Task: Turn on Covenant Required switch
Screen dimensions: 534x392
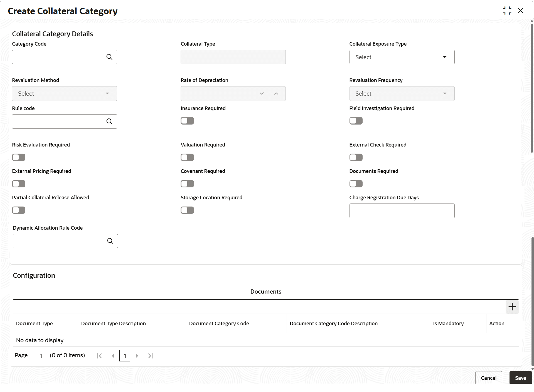Action: tap(187, 184)
